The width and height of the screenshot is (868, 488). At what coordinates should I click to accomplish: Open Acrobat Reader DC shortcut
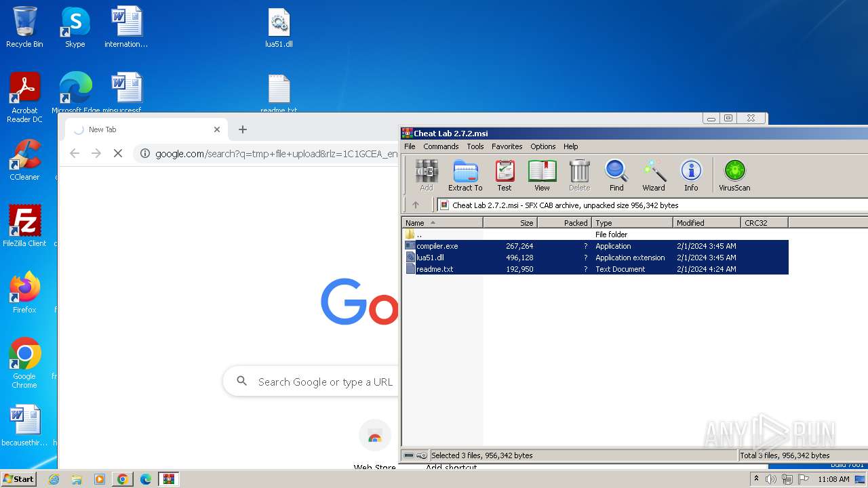click(x=24, y=98)
